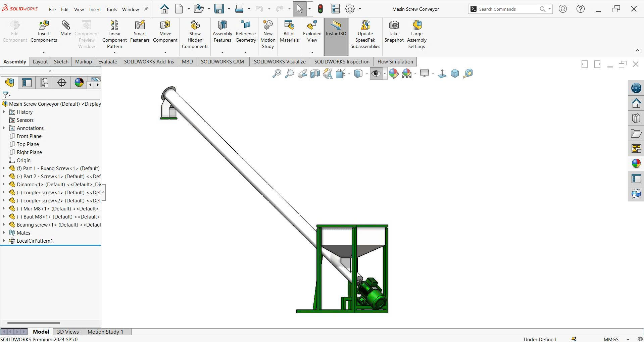This screenshot has height=342, width=644.
Task: Open the Exploded View dropdown arrow
Action: [x=312, y=52]
